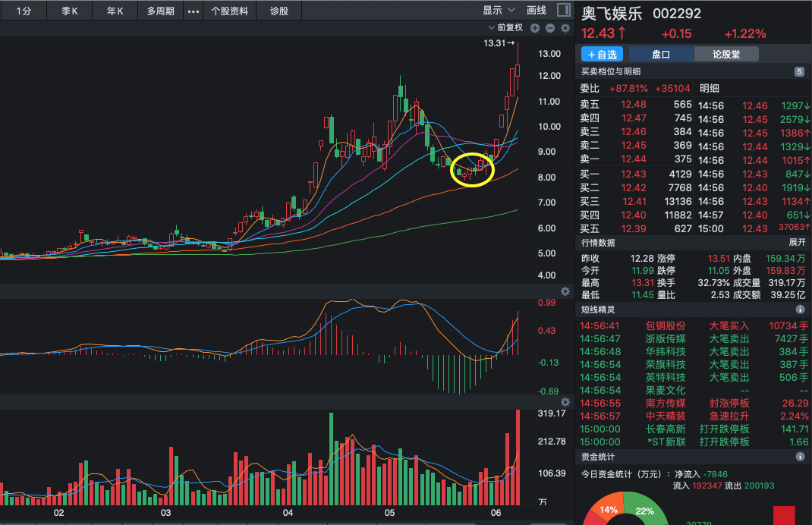Click 荣旗科技 in 短线精灵 list
Viewport: 812px width, 525px height.
pyautogui.click(x=666, y=364)
